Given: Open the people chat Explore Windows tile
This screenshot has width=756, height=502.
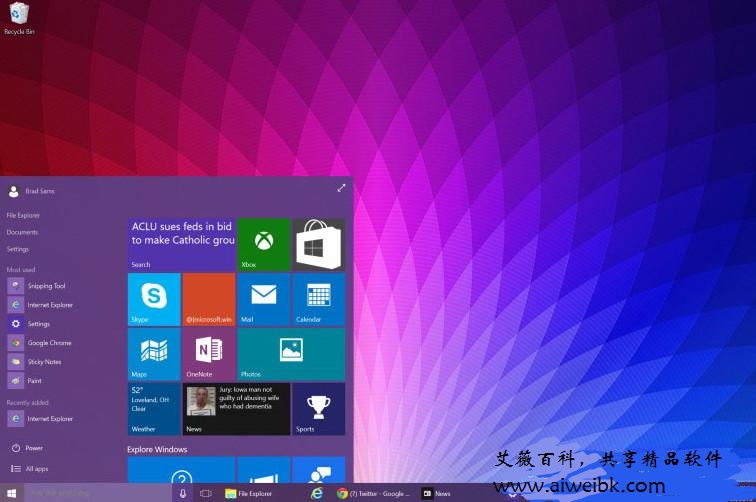Looking at the screenshot, I should (x=319, y=470).
